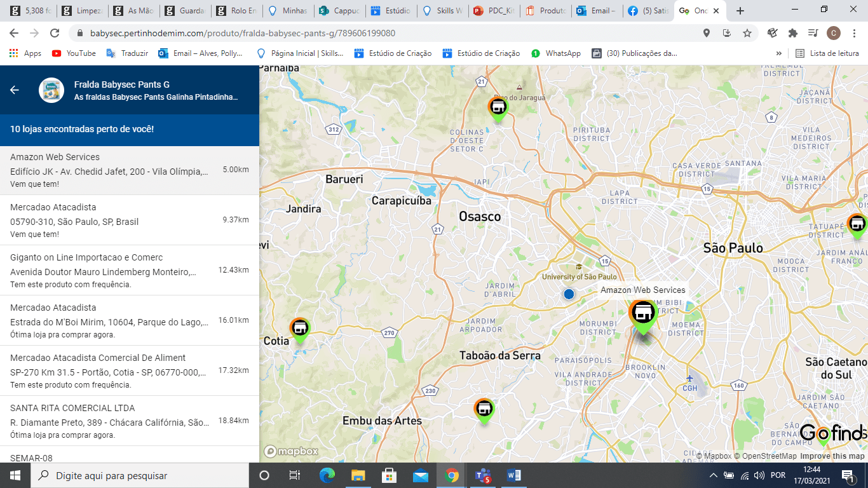Open the Fralda Babysec Pants G product thumbnail

[51, 90]
